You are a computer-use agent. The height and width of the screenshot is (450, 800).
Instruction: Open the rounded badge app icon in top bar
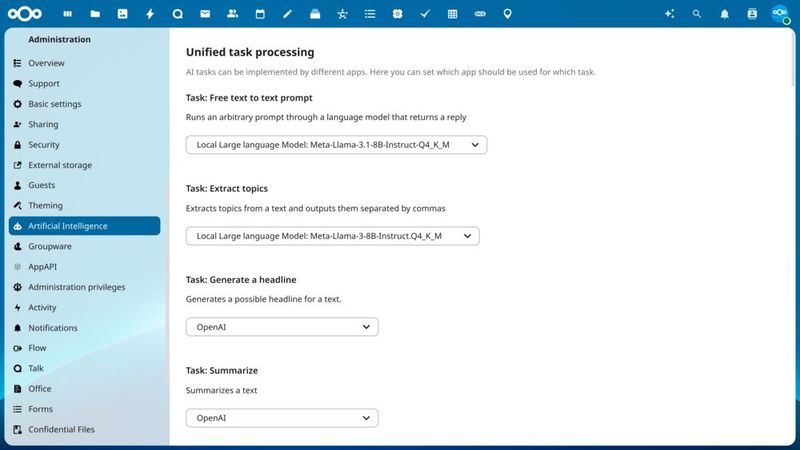pyautogui.click(x=397, y=14)
